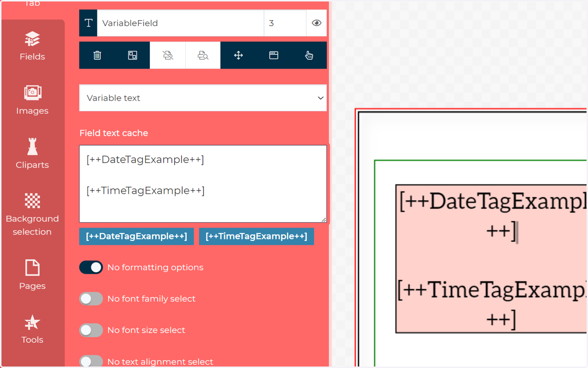Enable No font family select switch
This screenshot has height=368, width=588.
[x=91, y=299]
